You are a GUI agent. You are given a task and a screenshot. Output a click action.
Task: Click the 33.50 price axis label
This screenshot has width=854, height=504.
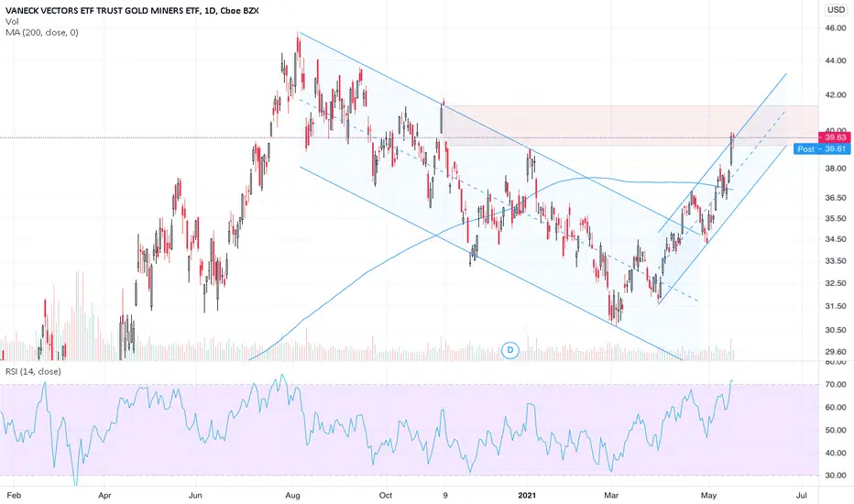coord(836,261)
